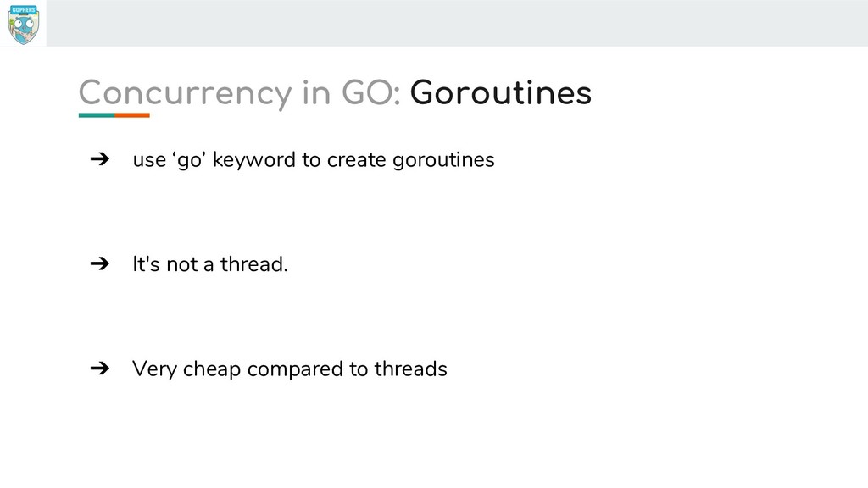Click the text 'It's not a thread.'
Viewport: 868px width, 488px height.
210,264
